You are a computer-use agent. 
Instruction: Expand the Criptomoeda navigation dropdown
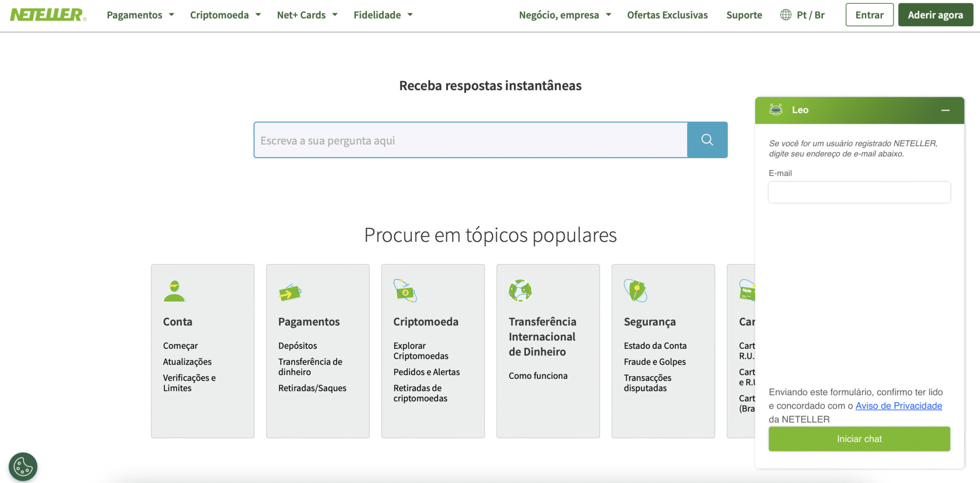click(x=225, y=15)
